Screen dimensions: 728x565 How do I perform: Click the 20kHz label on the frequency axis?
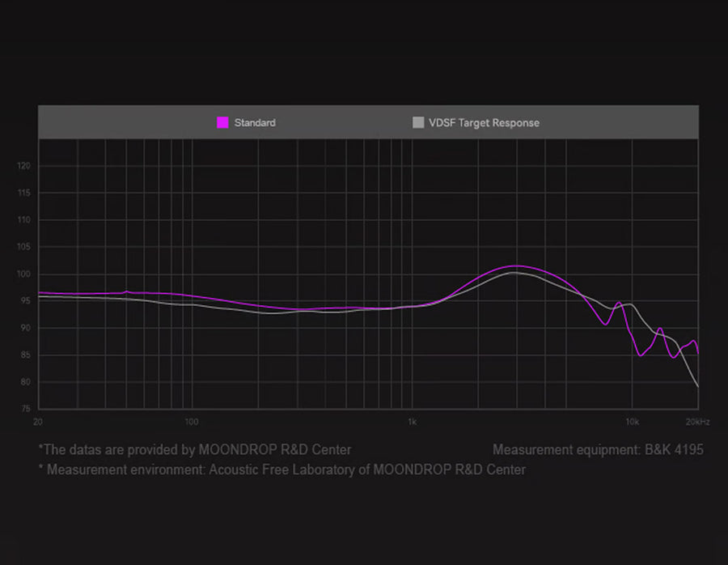698,423
